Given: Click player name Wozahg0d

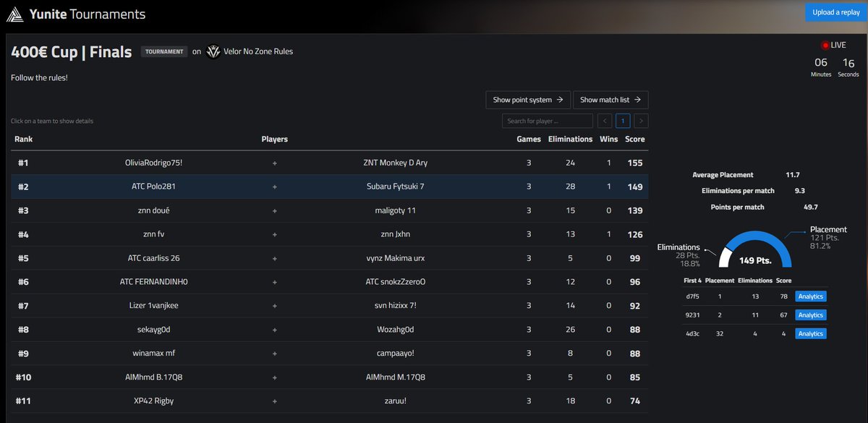Looking at the screenshot, I should click(x=395, y=329).
